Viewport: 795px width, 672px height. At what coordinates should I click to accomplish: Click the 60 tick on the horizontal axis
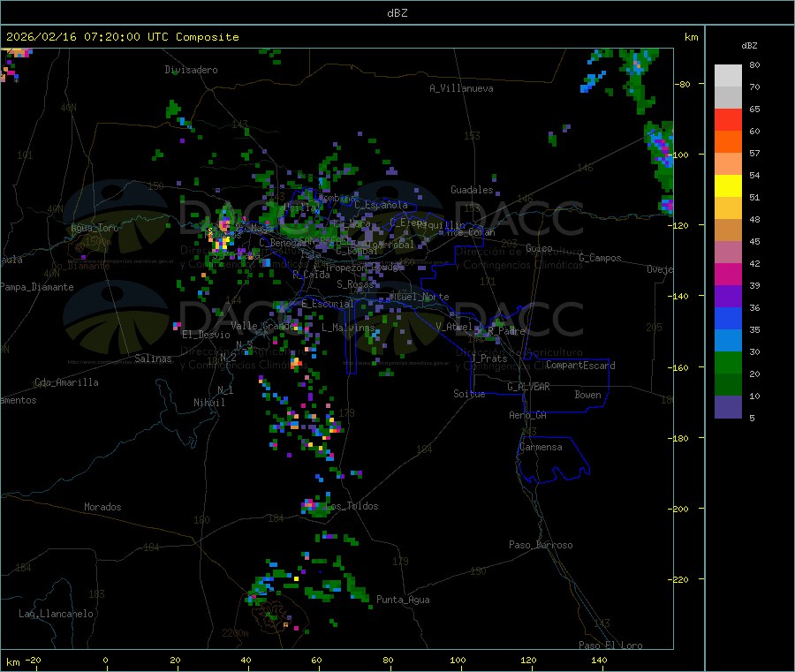pos(316,660)
